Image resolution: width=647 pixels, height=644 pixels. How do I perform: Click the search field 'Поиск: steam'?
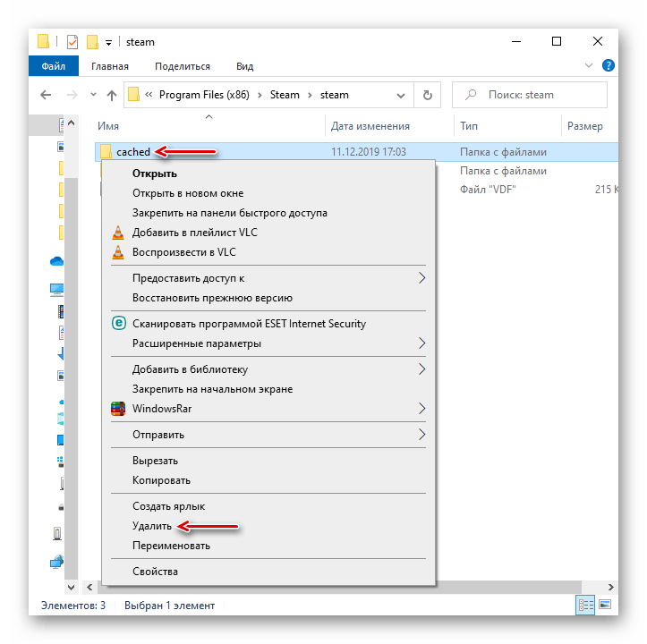[x=530, y=95]
